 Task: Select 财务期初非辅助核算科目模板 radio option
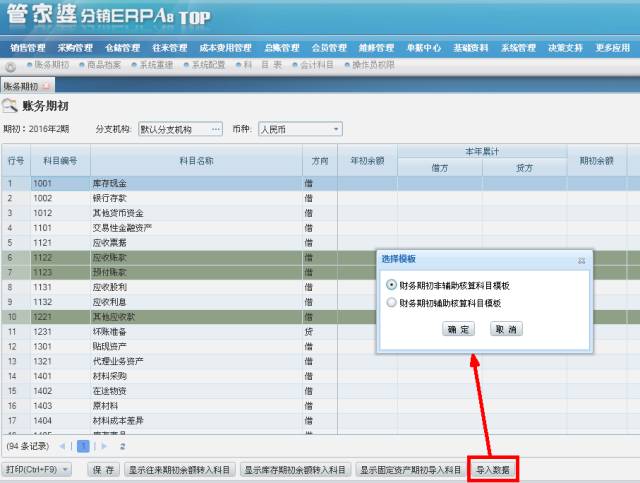point(391,285)
